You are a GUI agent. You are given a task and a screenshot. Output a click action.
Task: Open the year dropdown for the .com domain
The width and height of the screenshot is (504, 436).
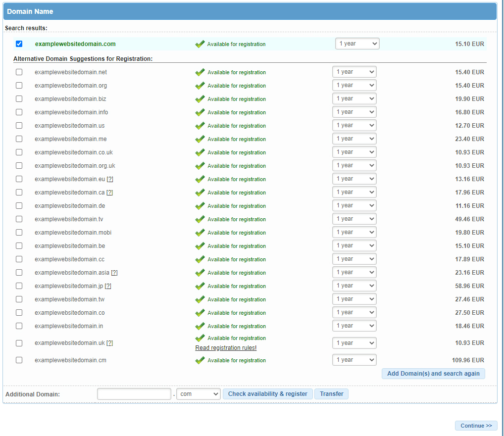357,44
